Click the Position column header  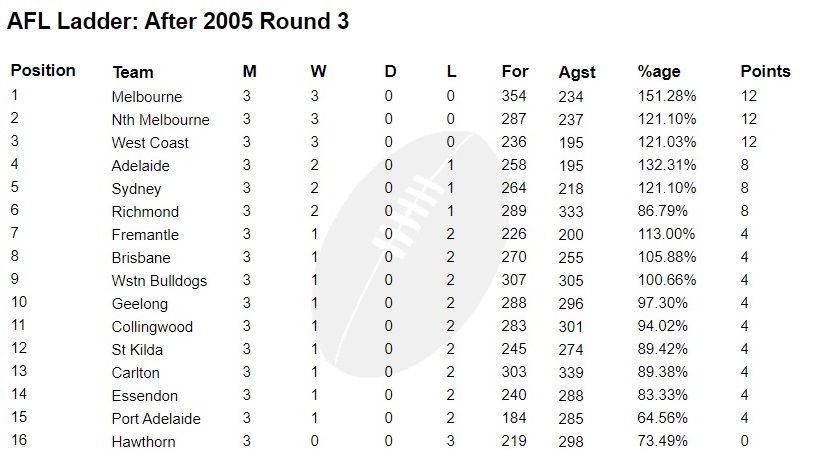click(x=43, y=71)
